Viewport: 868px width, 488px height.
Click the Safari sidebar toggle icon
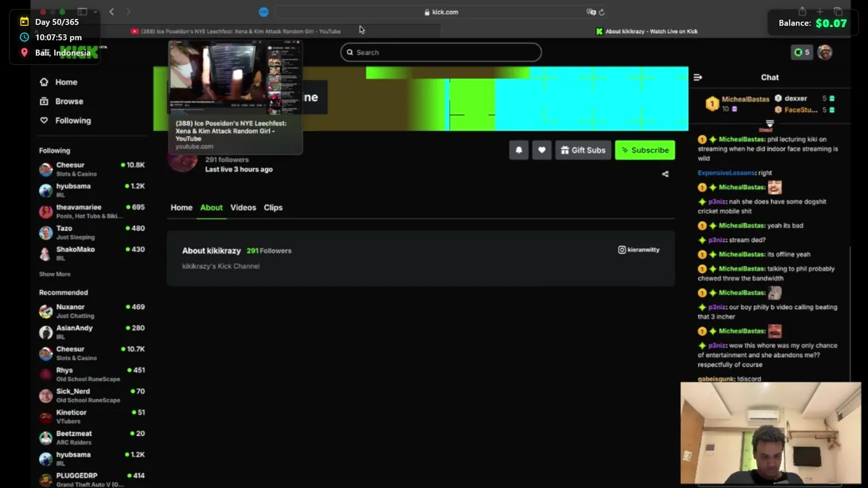82,12
